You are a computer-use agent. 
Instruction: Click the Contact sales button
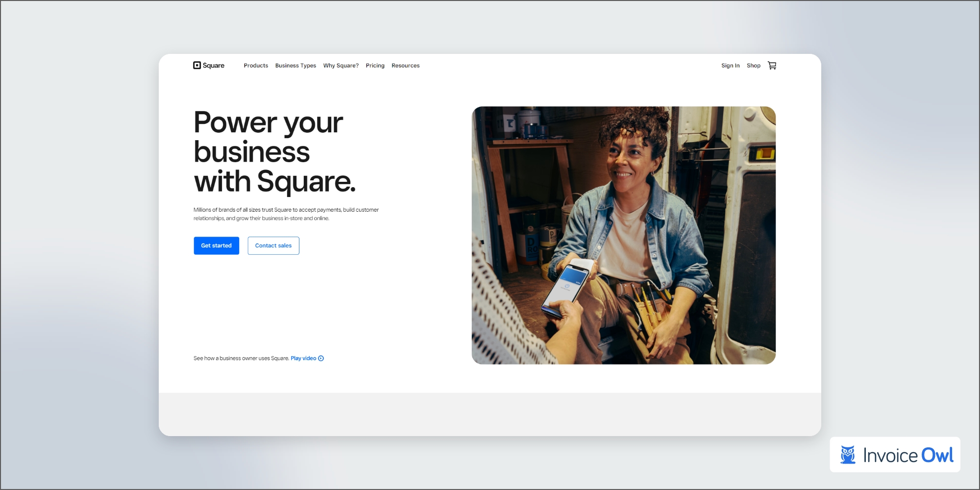coord(273,245)
